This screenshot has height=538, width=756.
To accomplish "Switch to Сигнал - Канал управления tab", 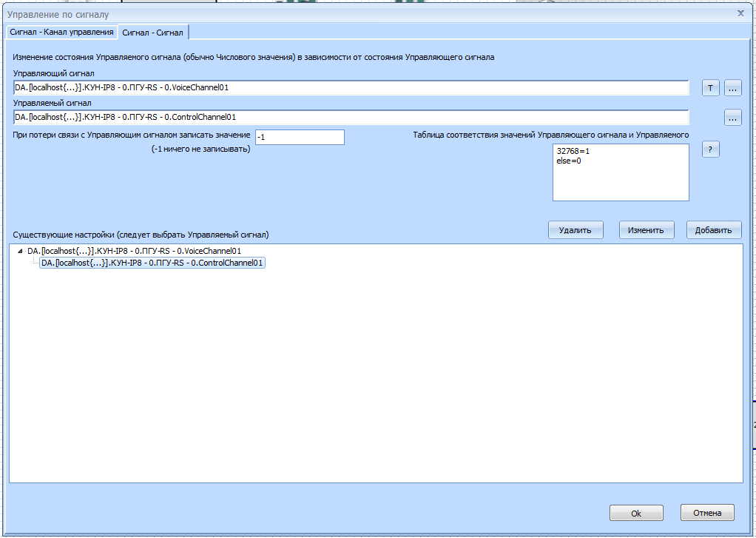I will click(61, 32).
